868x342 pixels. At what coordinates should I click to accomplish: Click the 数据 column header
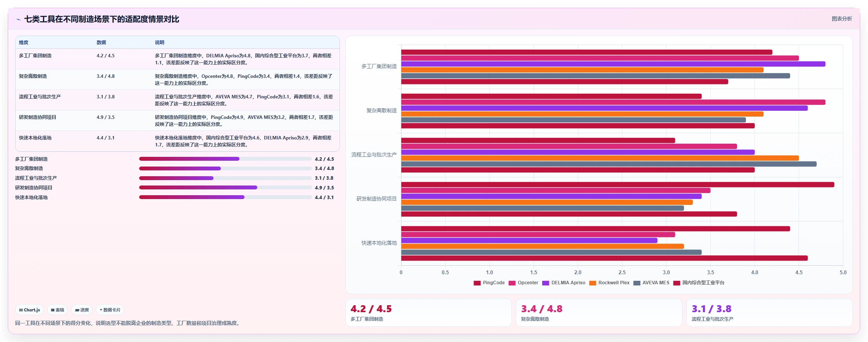pos(101,43)
